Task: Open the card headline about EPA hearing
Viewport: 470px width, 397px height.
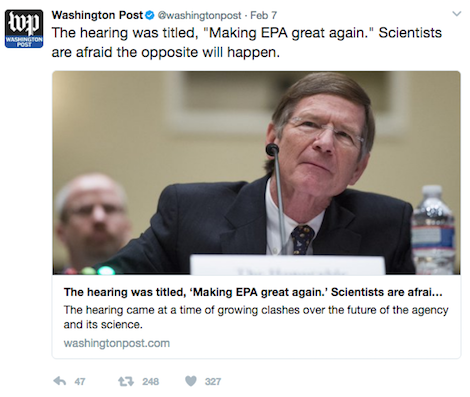Action: (x=253, y=292)
